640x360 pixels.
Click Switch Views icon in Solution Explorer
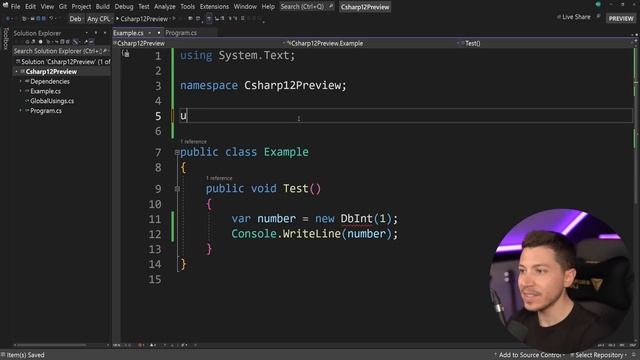click(33, 42)
